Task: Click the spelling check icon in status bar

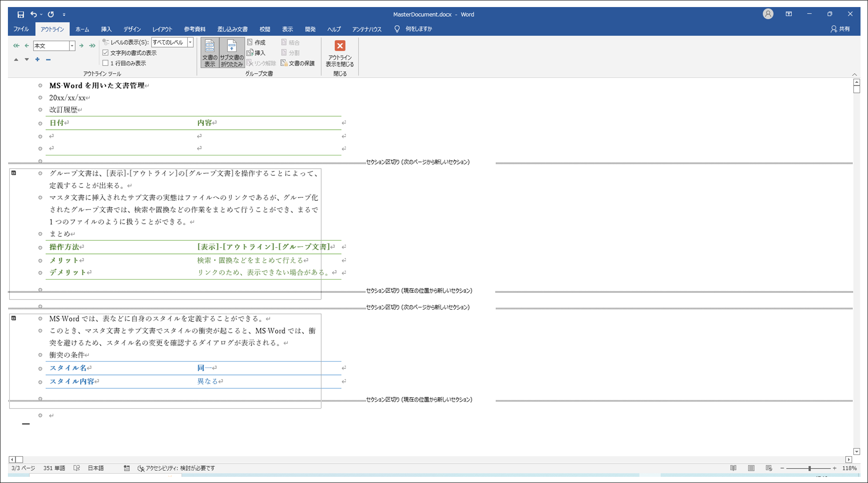Action: click(77, 468)
